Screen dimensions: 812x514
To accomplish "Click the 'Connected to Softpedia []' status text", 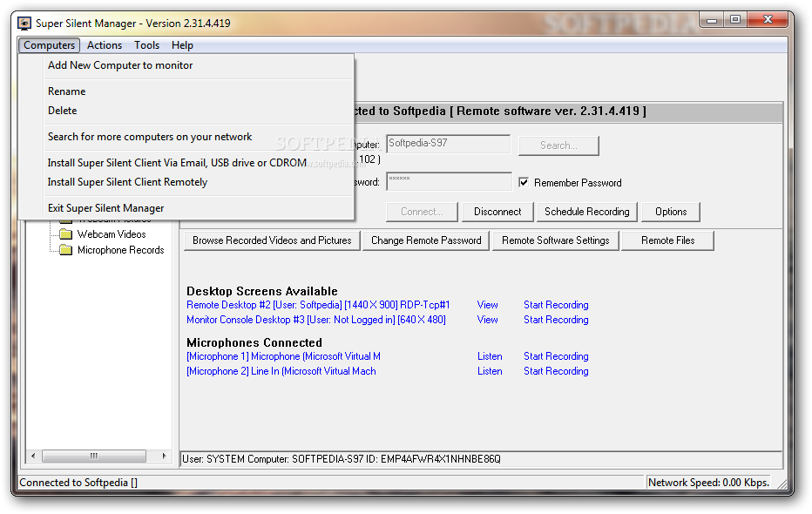I will click(x=78, y=483).
